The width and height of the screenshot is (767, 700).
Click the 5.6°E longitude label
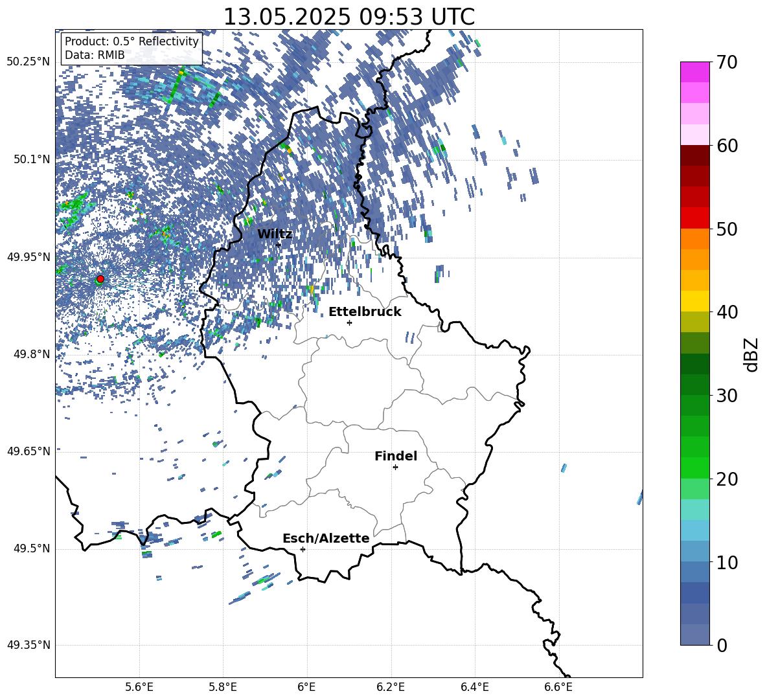tap(139, 687)
